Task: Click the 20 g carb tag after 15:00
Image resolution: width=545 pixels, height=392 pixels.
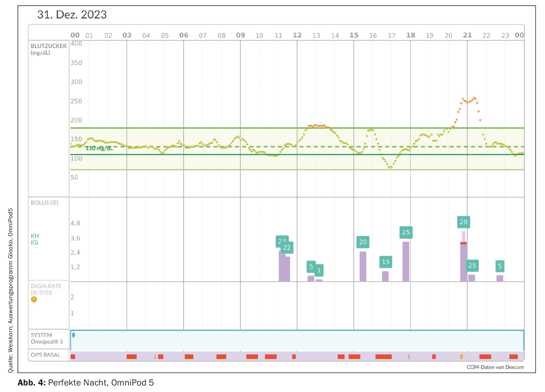Action: (x=363, y=242)
